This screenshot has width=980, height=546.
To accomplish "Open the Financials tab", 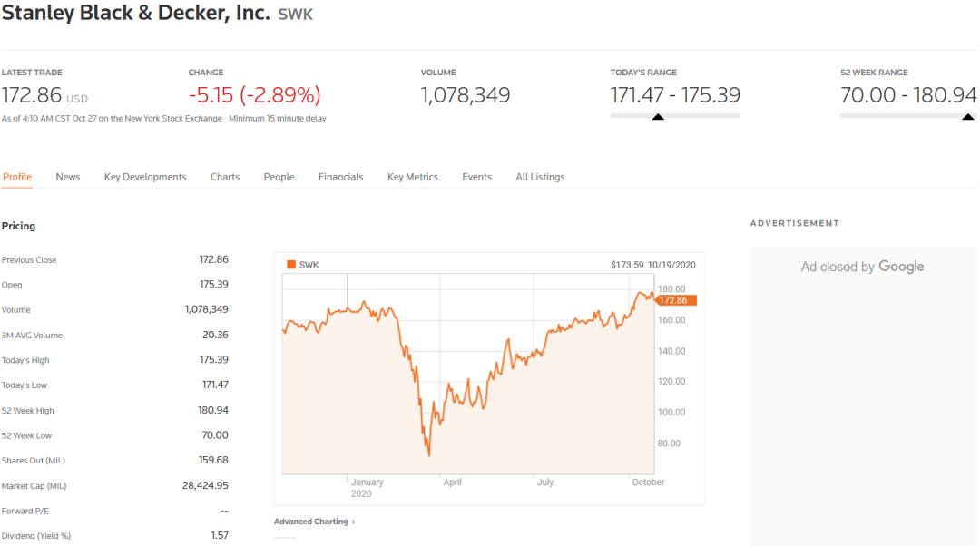I will tap(340, 177).
